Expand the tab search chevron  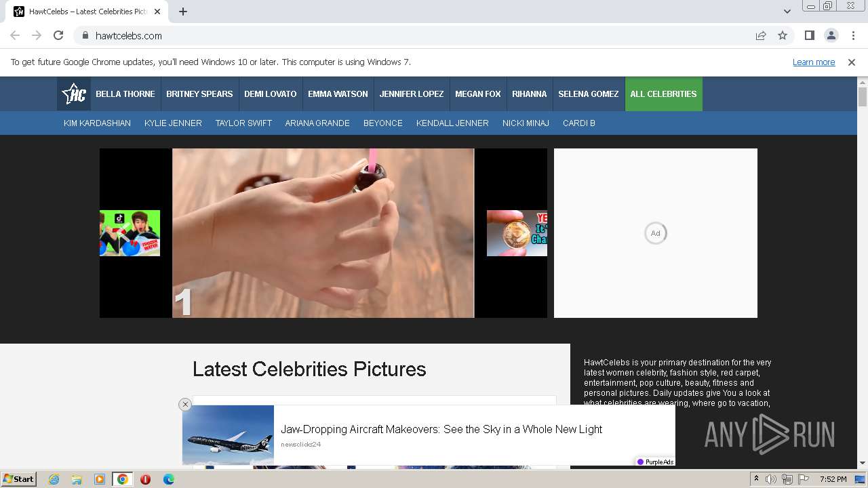pos(787,12)
